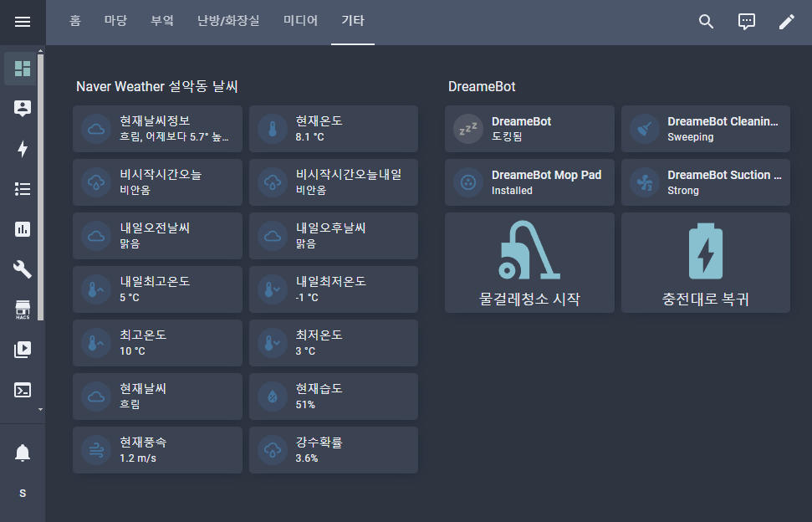Click the 3.6% precipitation value
The width and height of the screenshot is (812, 522).
tap(307, 458)
